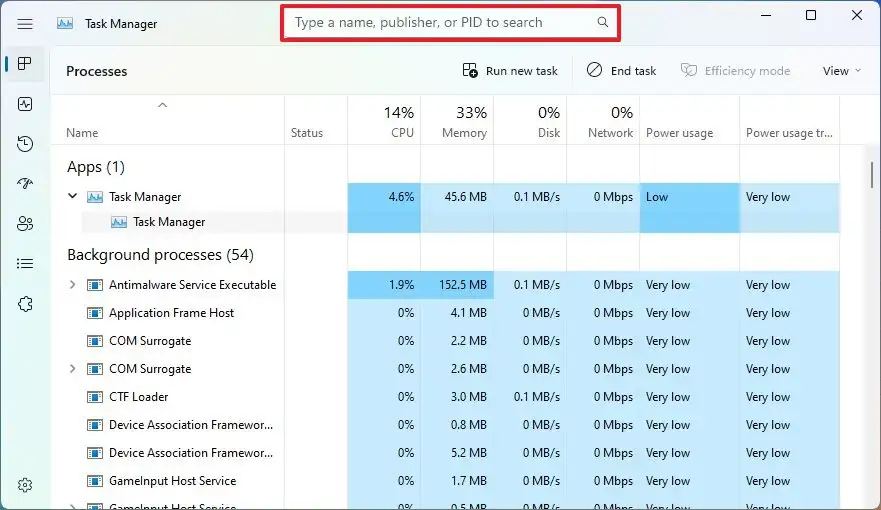Expand the COM Surrogate 2.6 MB process

pos(72,368)
